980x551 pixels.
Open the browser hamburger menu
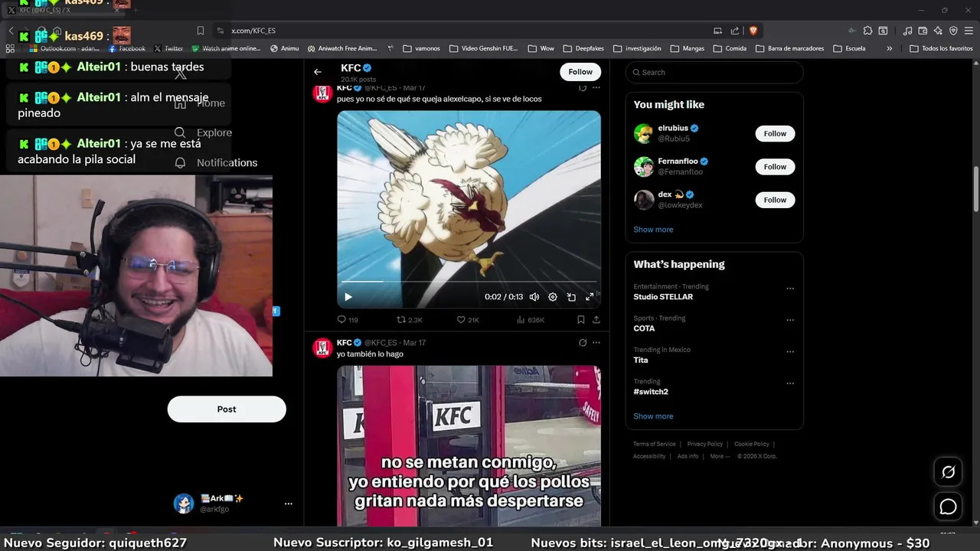point(969,31)
